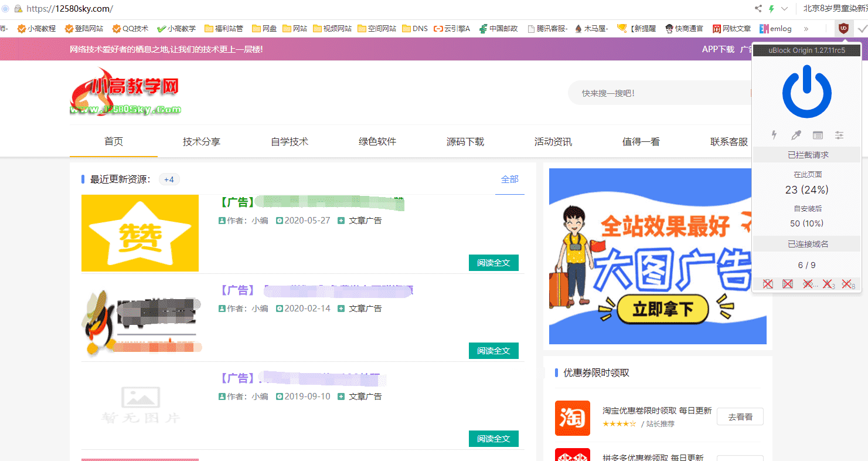The image size is (868, 461).
Task: Open the 登陆网站 bookmark
Action: coord(84,28)
